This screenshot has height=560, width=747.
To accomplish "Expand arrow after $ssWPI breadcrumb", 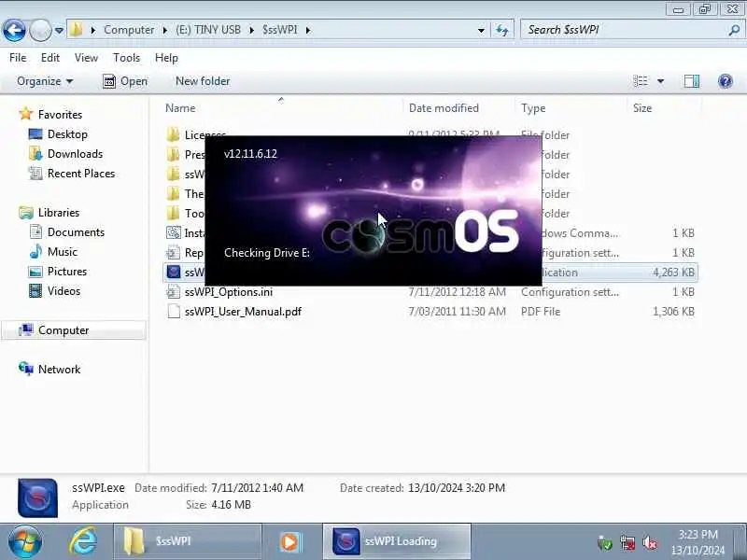I will click(308, 30).
